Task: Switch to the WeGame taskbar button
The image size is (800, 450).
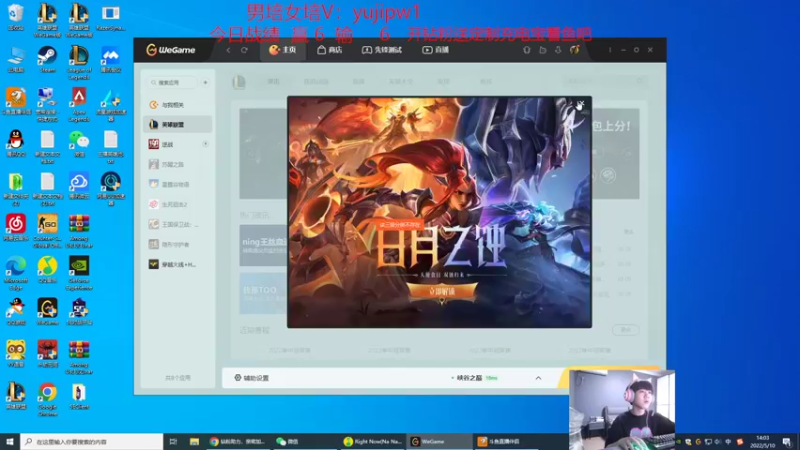Action: pyautogui.click(x=439, y=441)
